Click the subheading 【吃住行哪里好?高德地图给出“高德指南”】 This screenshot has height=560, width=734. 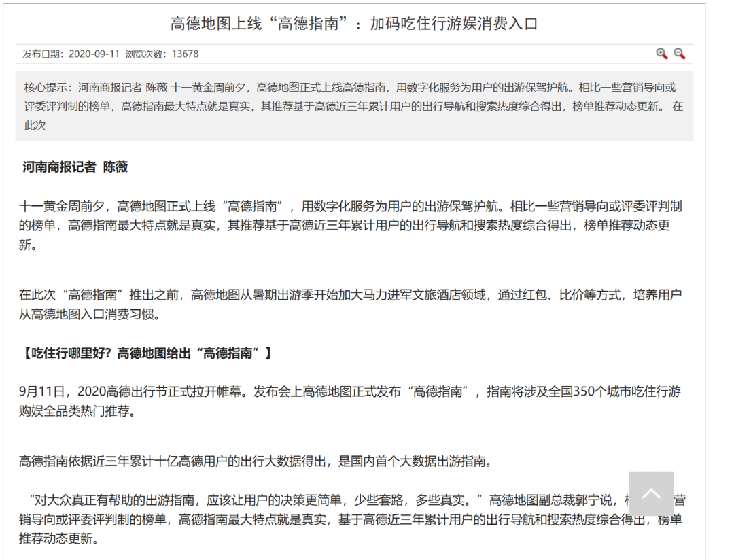tap(146, 353)
